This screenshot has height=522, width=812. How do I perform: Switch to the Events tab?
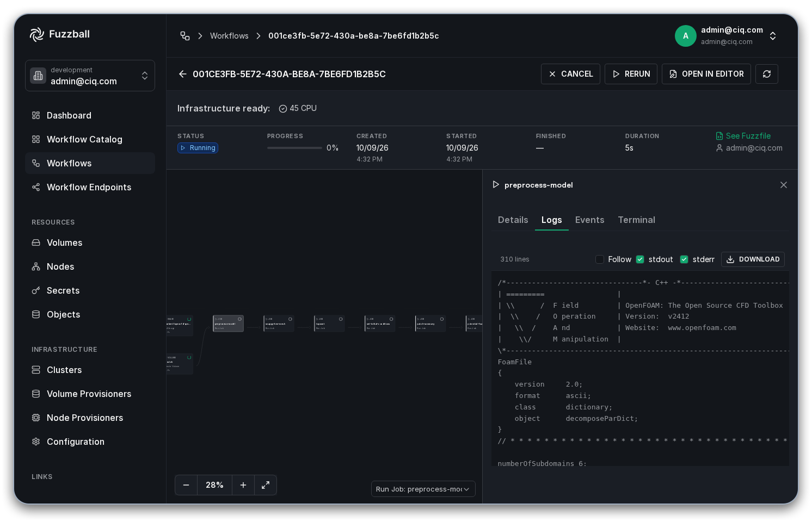coord(590,220)
